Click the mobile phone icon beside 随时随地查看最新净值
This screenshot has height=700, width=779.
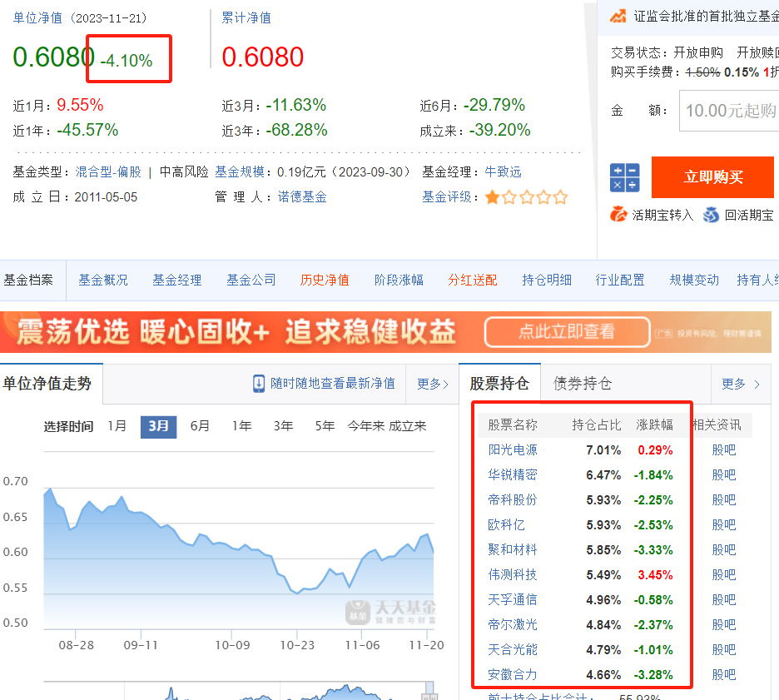(259, 384)
